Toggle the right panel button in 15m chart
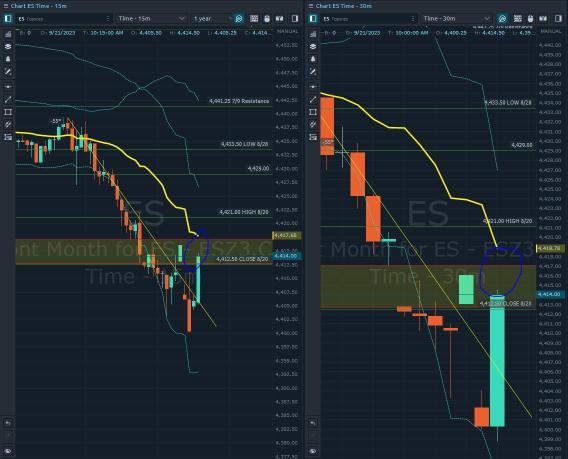The width and height of the screenshot is (568, 459). tap(295, 18)
